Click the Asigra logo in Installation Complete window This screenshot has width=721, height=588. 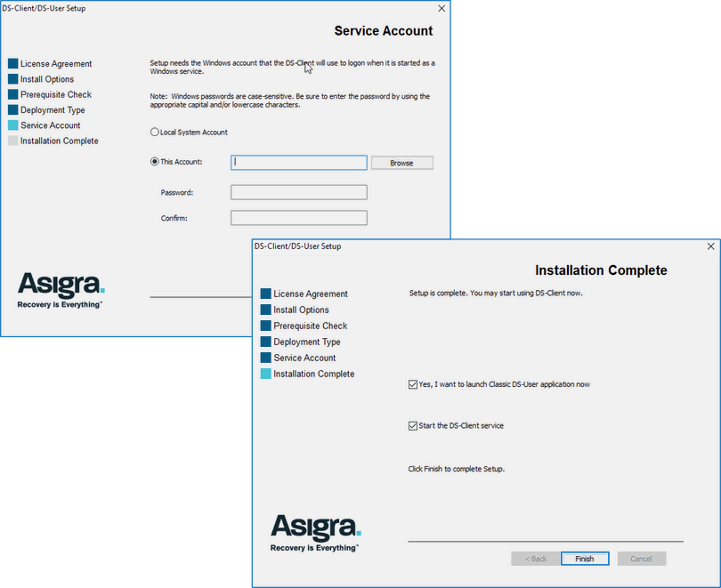[316, 533]
